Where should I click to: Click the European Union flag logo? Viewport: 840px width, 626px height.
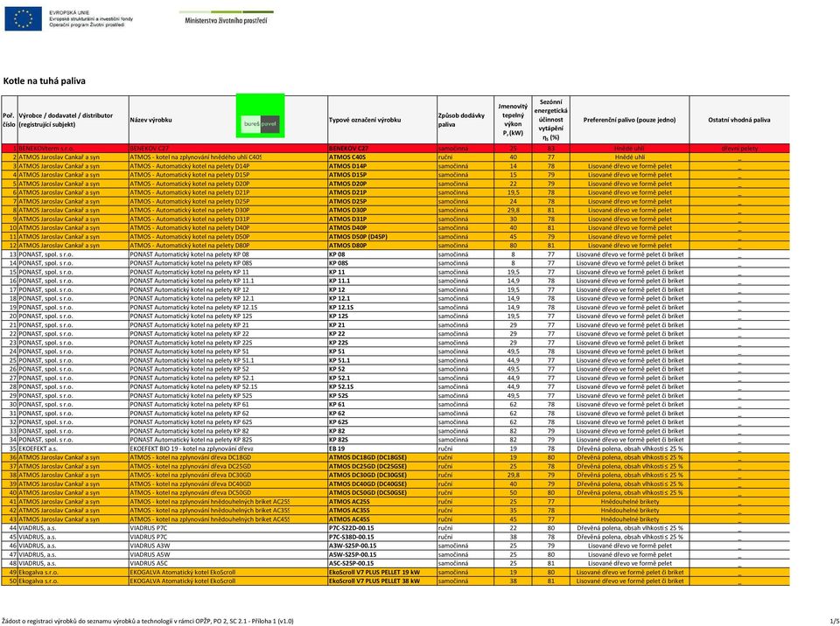click(23, 18)
